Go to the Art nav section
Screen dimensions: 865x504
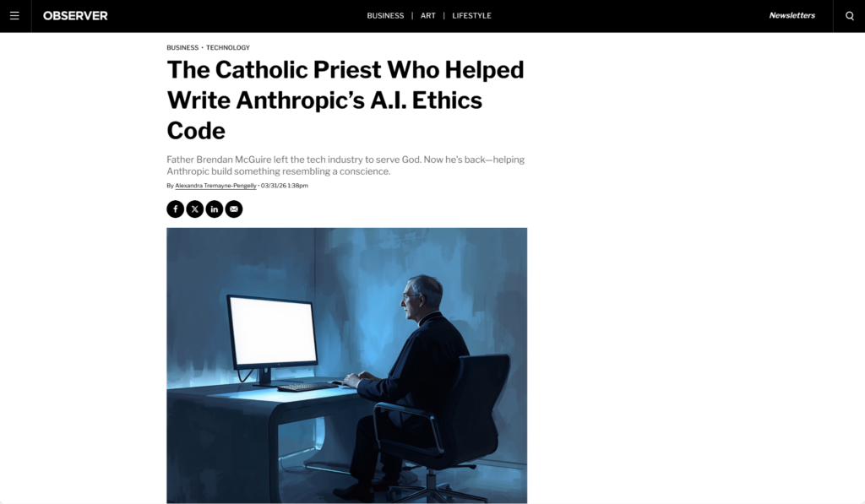tap(428, 15)
